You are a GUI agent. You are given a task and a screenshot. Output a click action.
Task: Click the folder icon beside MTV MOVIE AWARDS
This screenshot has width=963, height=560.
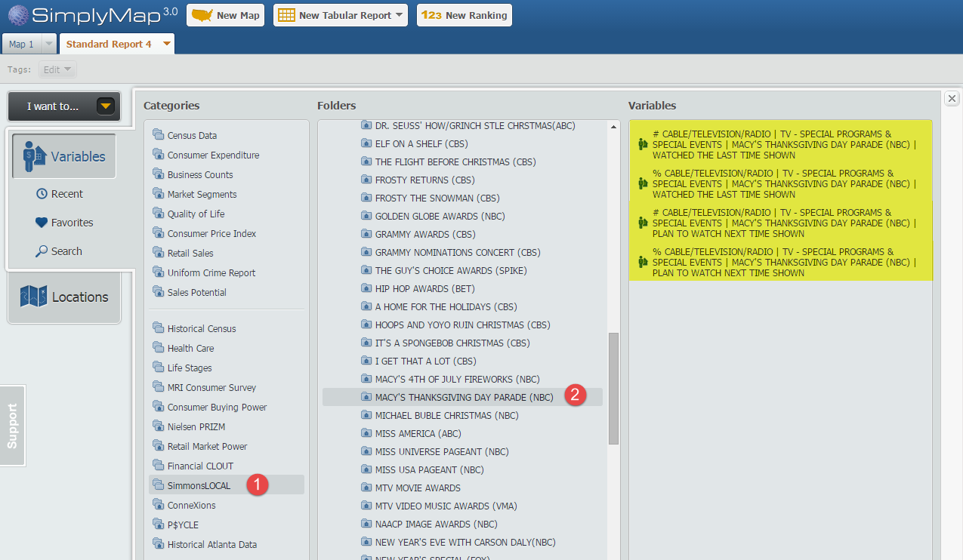366,488
